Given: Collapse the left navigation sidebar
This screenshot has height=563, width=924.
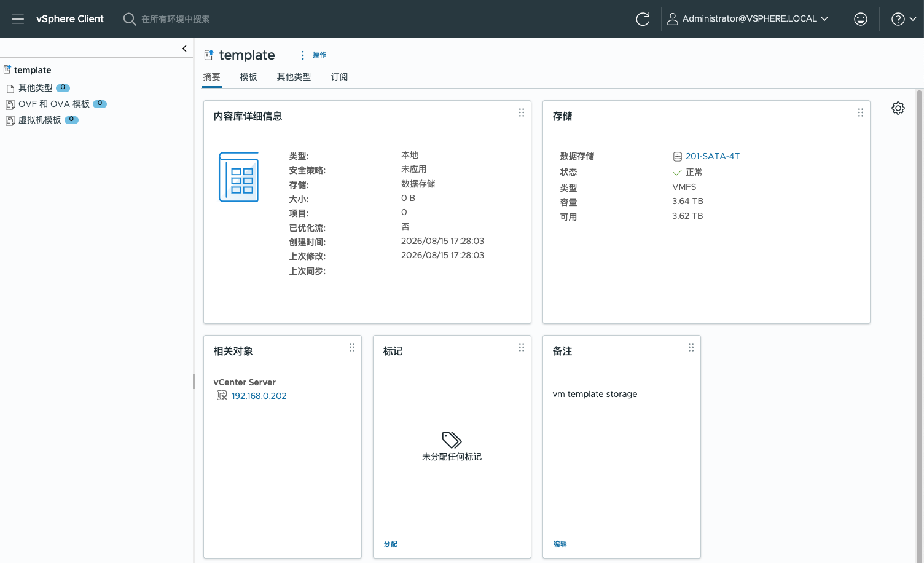Looking at the screenshot, I should (x=184, y=49).
